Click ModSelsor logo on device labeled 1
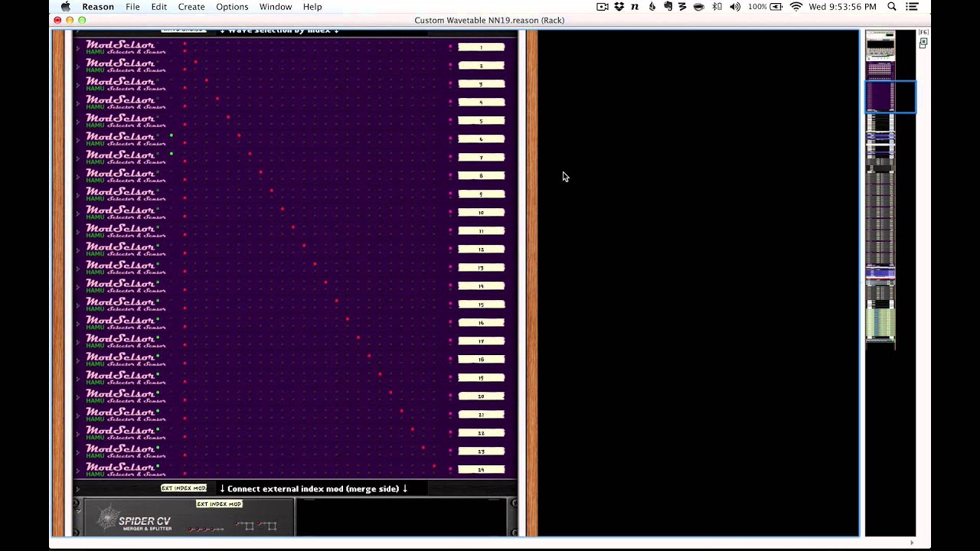The height and width of the screenshot is (551, 980). 120,44
